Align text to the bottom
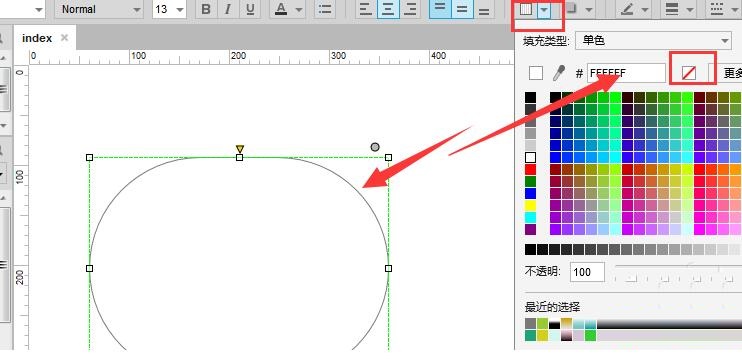The width and height of the screenshot is (742, 361). click(x=484, y=9)
